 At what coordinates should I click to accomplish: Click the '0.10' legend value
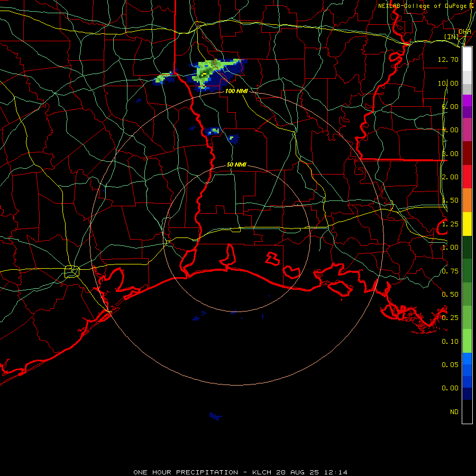(x=450, y=342)
